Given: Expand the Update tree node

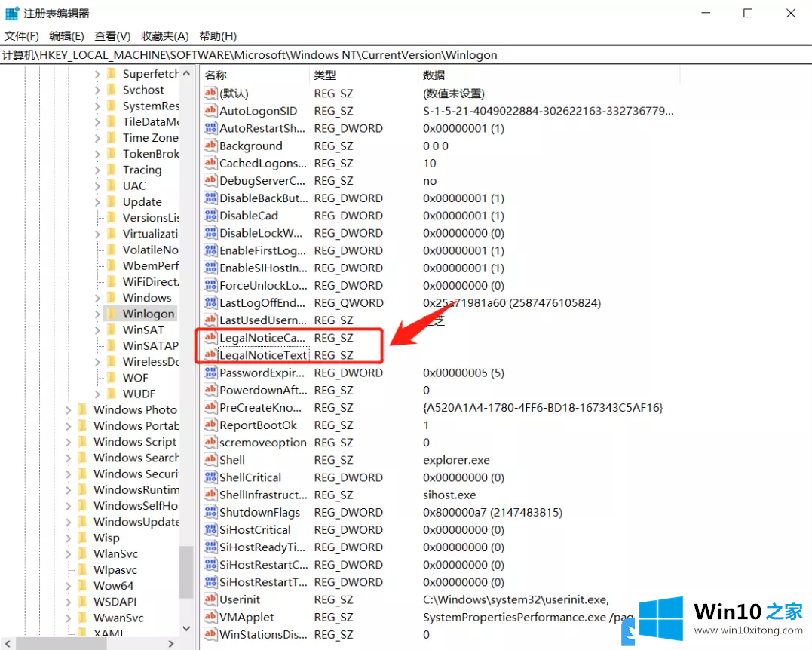Looking at the screenshot, I should 97,201.
